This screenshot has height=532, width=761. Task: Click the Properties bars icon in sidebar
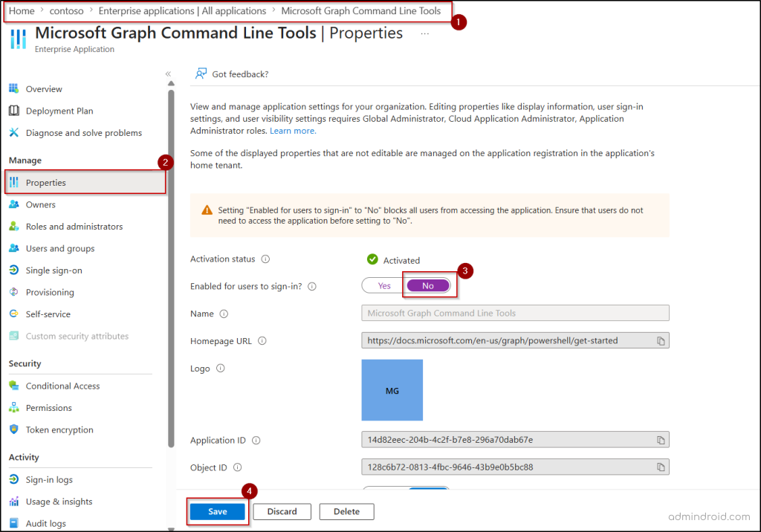point(13,182)
